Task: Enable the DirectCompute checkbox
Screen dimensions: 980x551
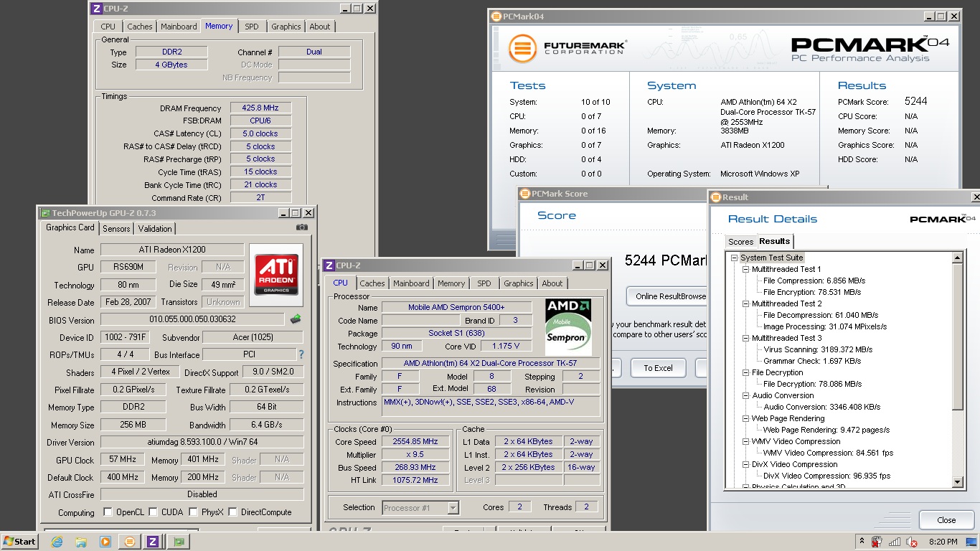Action: coord(232,512)
